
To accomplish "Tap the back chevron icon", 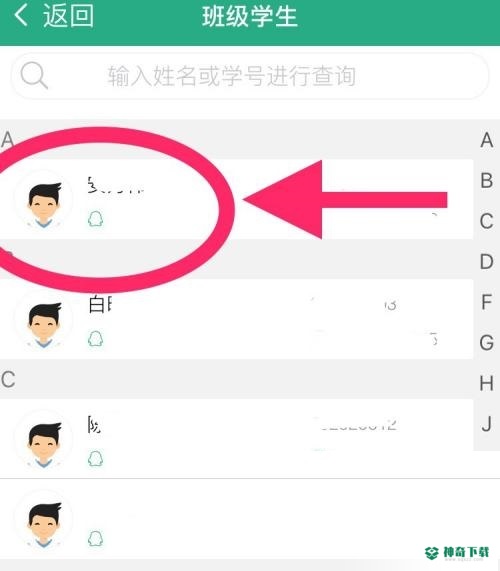I will click(x=21, y=16).
